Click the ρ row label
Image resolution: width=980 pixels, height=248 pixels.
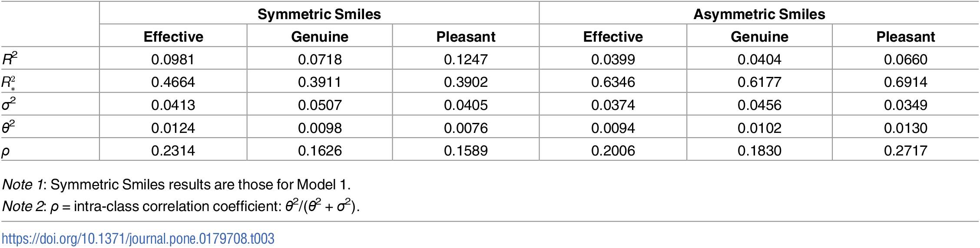click(6, 151)
